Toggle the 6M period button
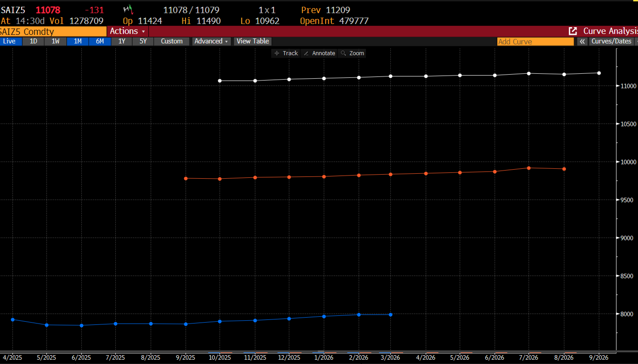Image resolution: width=638 pixels, height=364 pixels. pyautogui.click(x=100, y=41)
